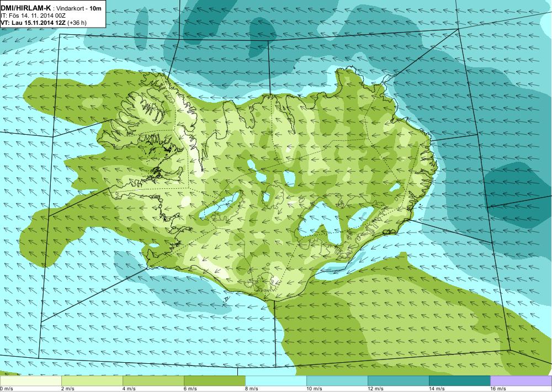Click the '12 m/s' legend label
552x392 pixels.
[375, 389]
